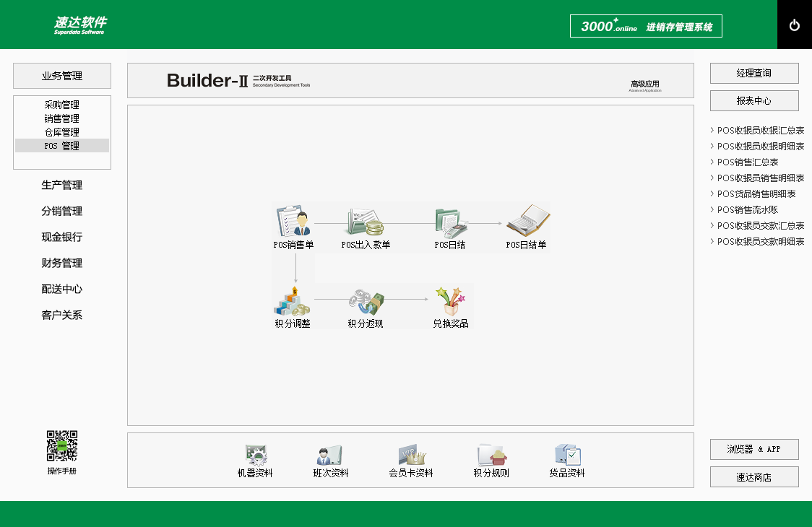Click the power button in top-right corner
Viewport: 812px width, 527px height.
795,25
